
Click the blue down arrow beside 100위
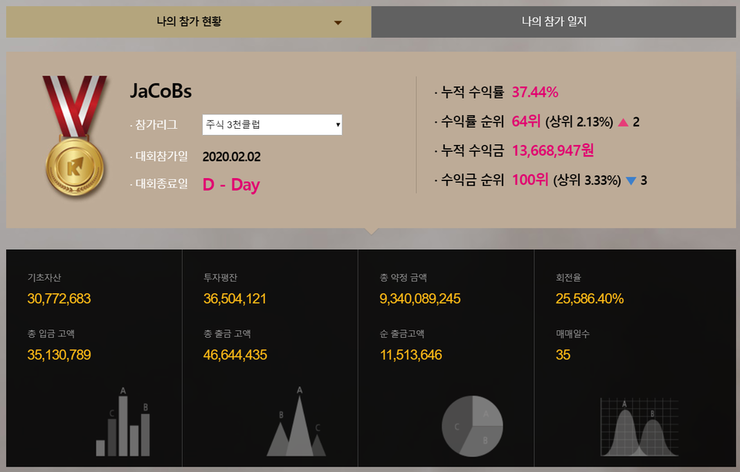click(x=631, y=180)
